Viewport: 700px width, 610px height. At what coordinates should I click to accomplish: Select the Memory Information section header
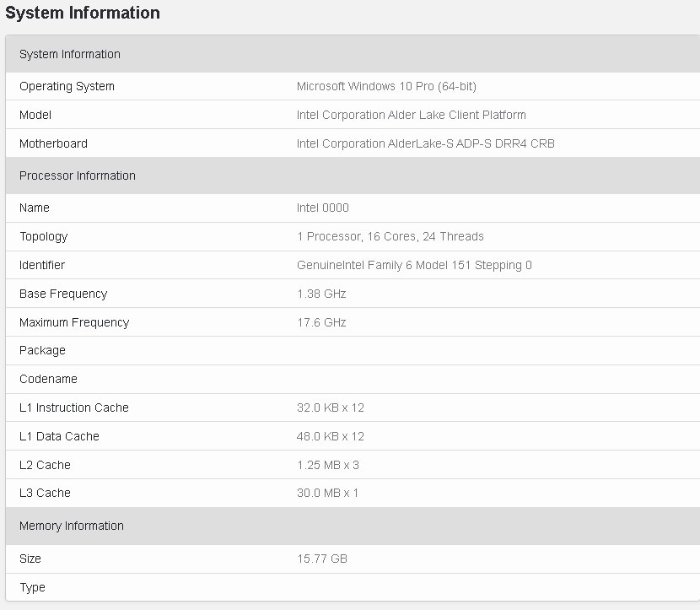(353, 526)
